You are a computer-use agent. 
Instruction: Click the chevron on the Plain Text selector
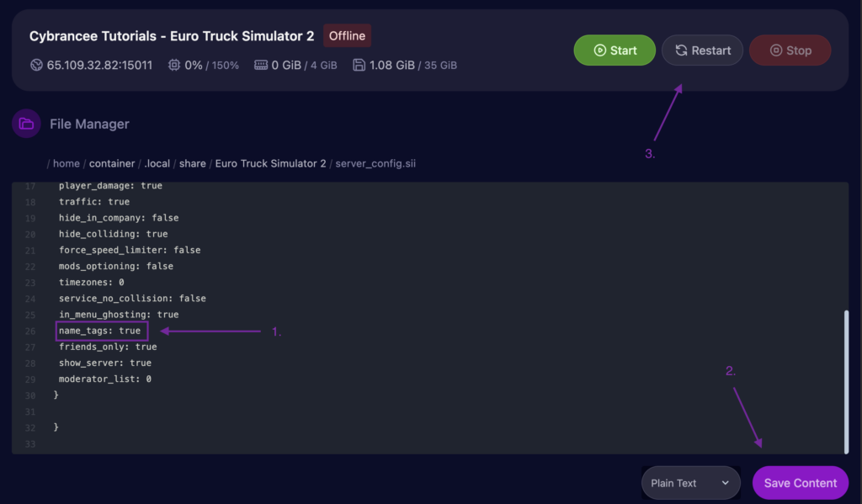(x=725, y=483)
